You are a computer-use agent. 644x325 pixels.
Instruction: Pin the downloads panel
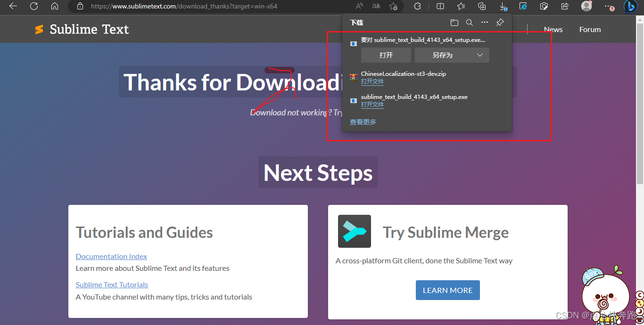(x=500, y=23)
